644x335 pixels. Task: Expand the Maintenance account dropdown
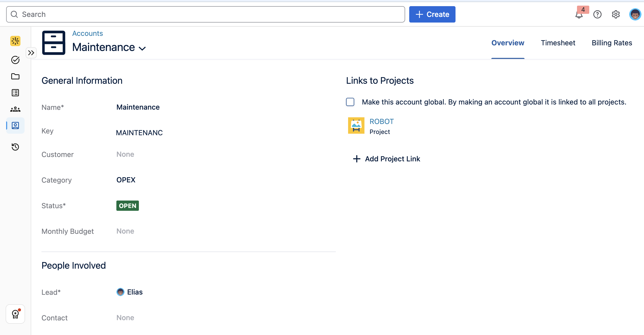(x=142, y=48)
